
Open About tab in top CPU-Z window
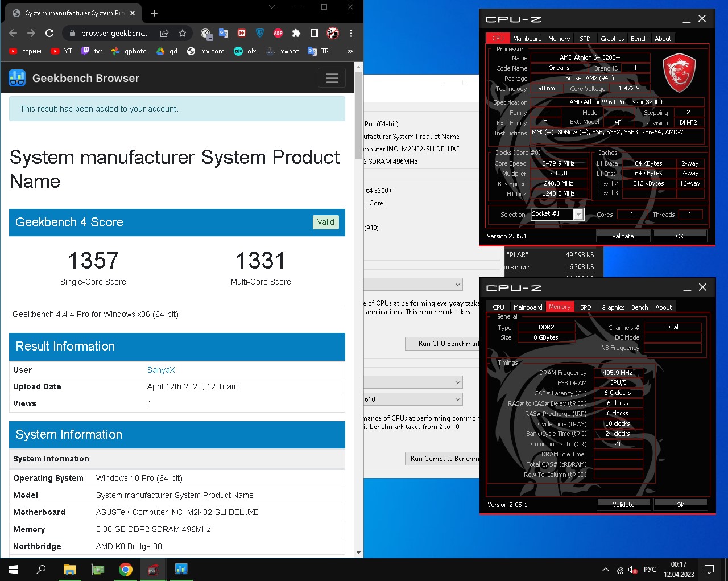coord(663,39)
